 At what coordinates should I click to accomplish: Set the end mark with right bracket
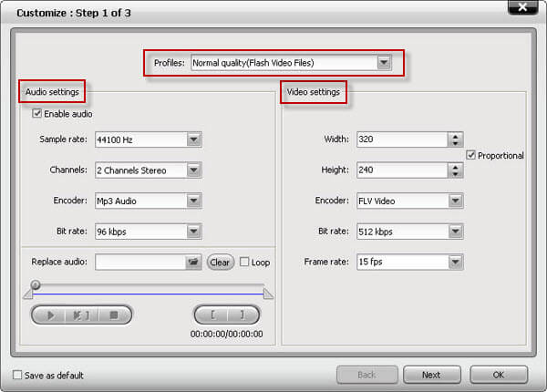point(243,315)
